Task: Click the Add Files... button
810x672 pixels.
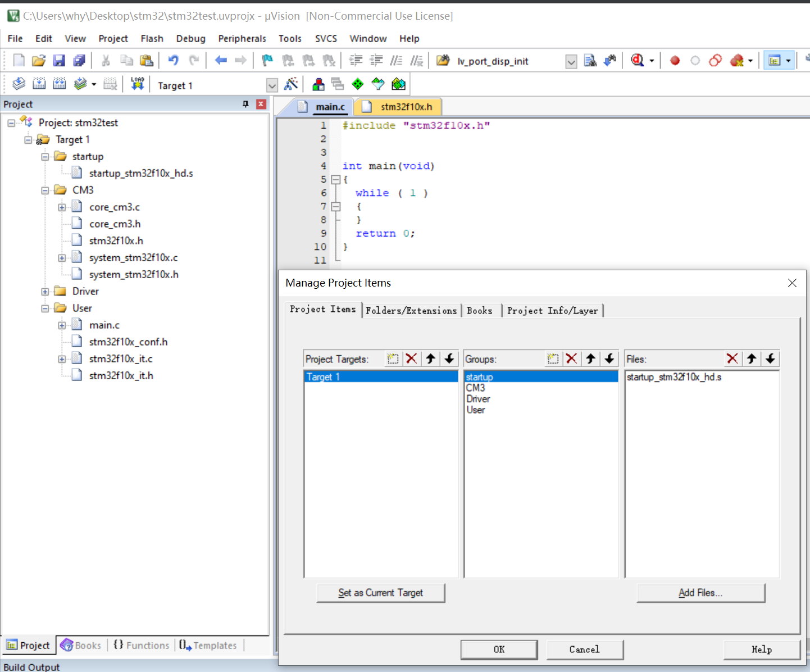Action: pos(700,593)
